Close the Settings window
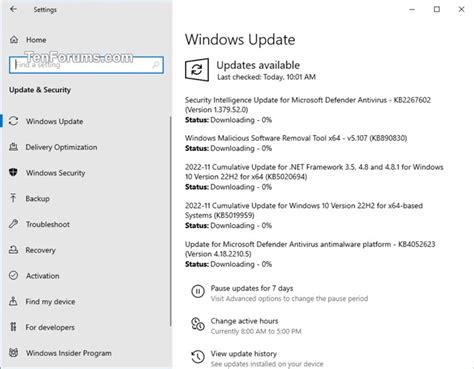Viewport: 474px width, 369px height. pyautogui.click(x=461, y=9)
